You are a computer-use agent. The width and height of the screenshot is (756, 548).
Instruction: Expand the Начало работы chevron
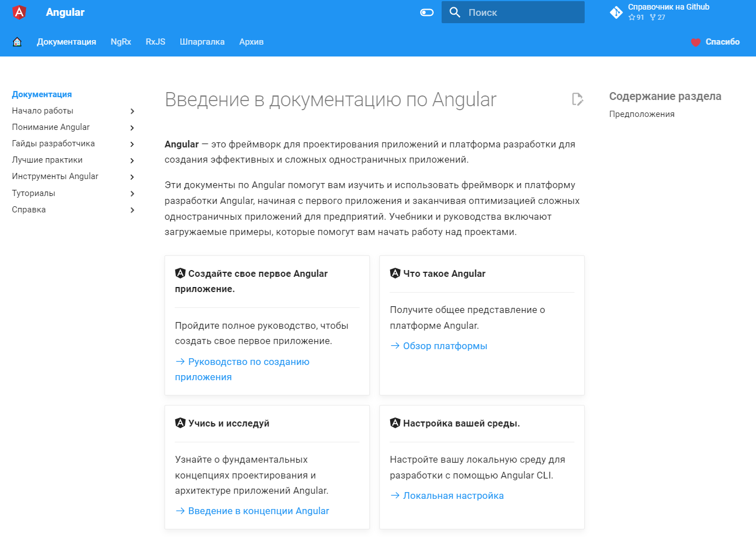point(132,111)
